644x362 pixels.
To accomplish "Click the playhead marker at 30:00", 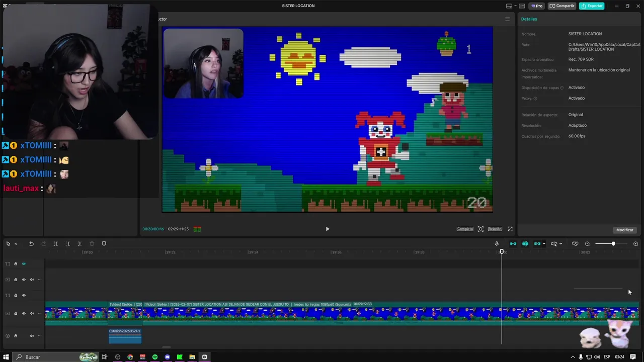I will [x=502, y=252].
